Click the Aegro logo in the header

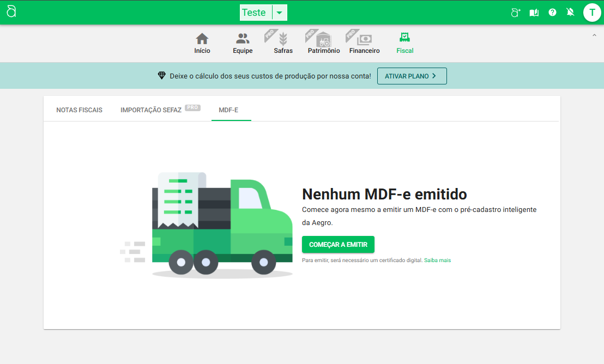coord(11,12)
